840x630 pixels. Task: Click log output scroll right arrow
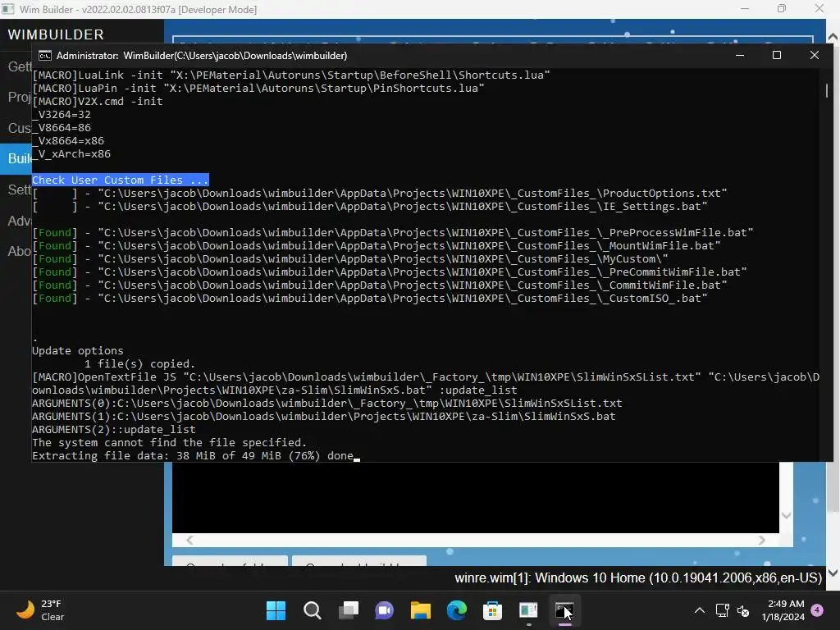[x=762, y=540]
